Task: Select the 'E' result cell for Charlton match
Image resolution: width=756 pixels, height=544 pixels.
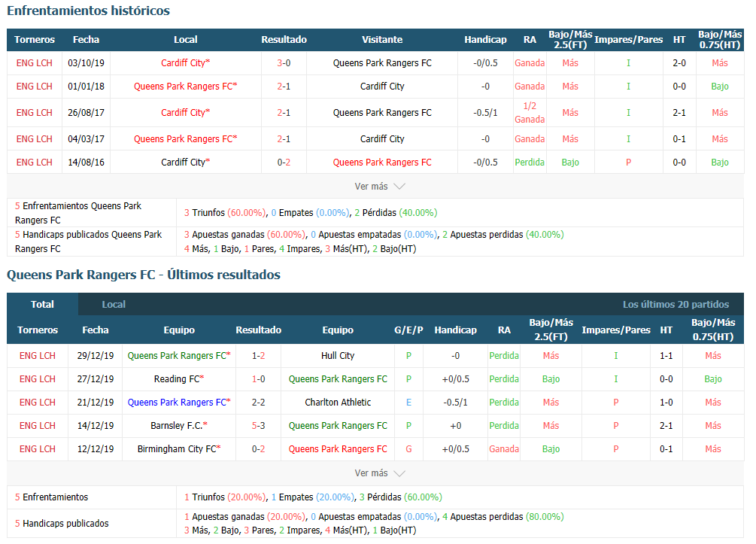Action: click(409, 403)
